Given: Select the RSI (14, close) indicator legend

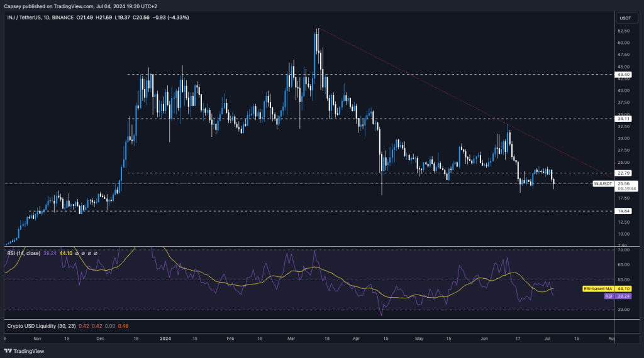Looking at the screenshot, I should [x=24, y=253].
